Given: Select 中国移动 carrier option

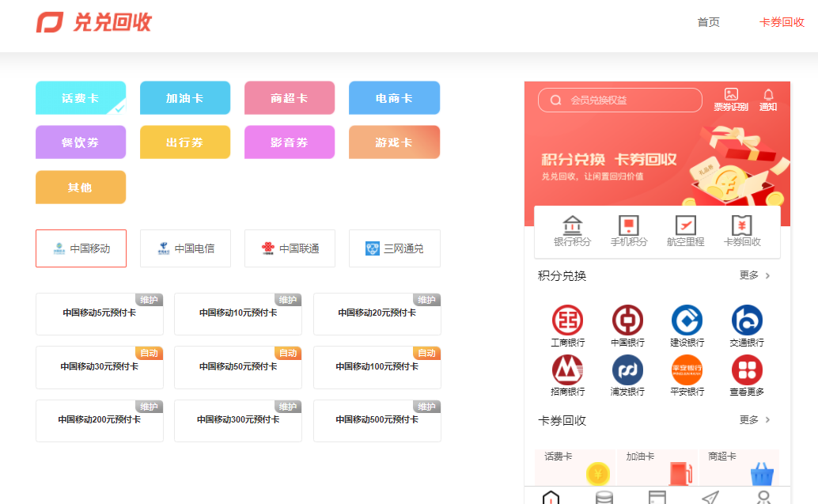Looking at the screenshot, I should coord(81,248).
